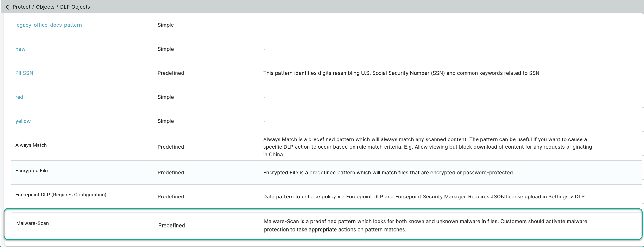Click "Simple" type in legacy-office-docs-pattern row
644x247 pixels.
[x=165, y=25]
